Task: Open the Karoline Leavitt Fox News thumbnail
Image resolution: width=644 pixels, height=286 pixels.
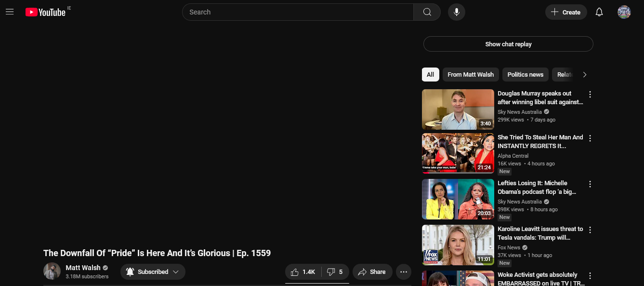Action: click(x=458, y=245)
